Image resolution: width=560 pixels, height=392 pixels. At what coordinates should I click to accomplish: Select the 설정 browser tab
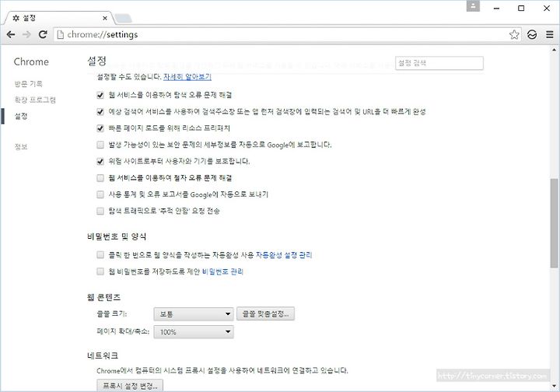coord(59,18)
